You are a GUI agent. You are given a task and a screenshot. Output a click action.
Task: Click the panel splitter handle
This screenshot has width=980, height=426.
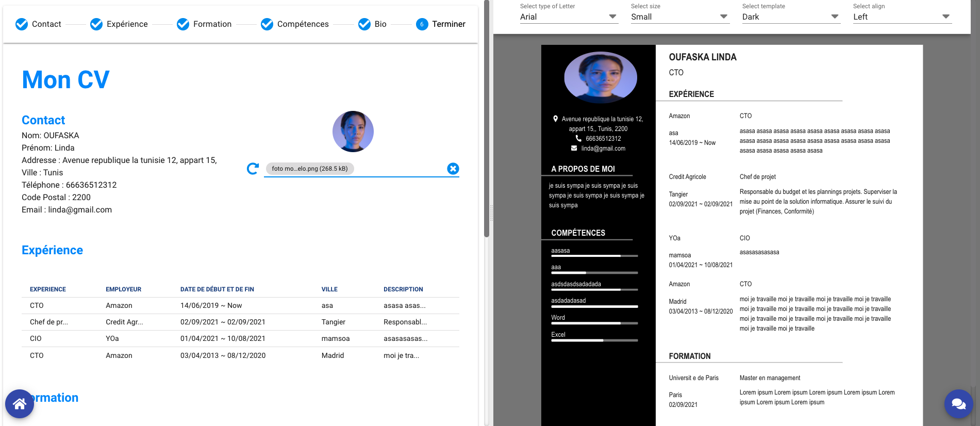point(491,213)
